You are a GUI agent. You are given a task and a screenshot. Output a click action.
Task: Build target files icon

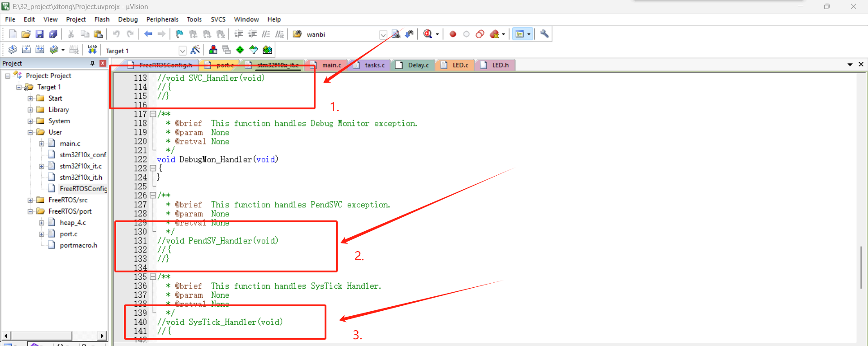tap(26, 50)
